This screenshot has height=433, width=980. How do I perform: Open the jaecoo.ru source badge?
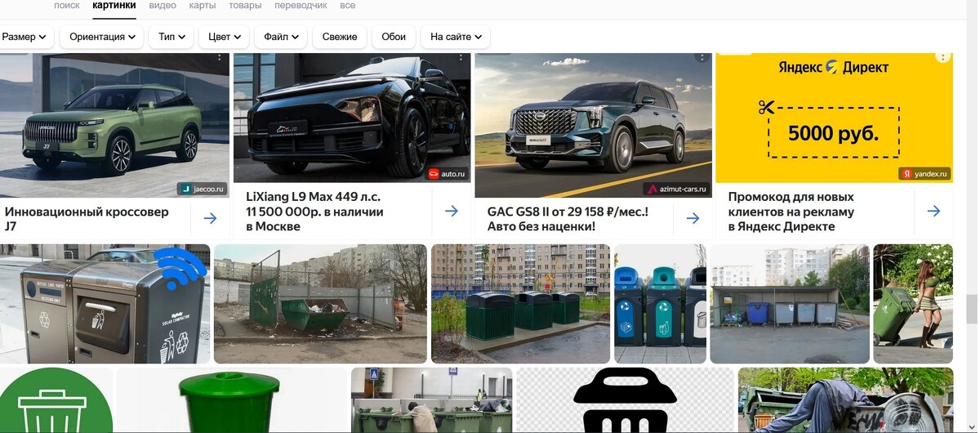click(x=202, y=189)
